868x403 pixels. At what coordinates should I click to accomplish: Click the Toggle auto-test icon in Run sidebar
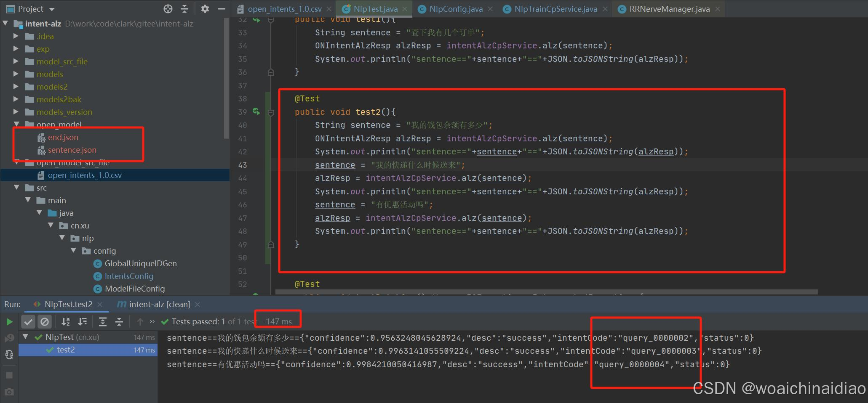coord(9,355)
